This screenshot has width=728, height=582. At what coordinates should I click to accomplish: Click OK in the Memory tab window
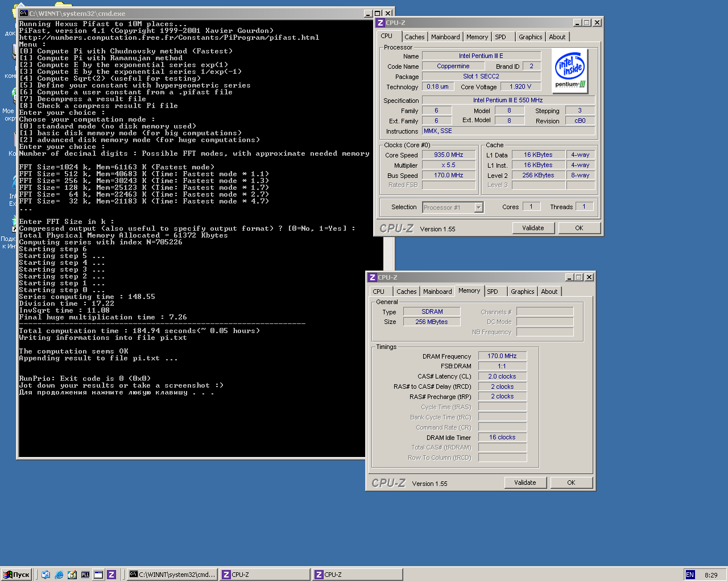click(x=571, y=483)
